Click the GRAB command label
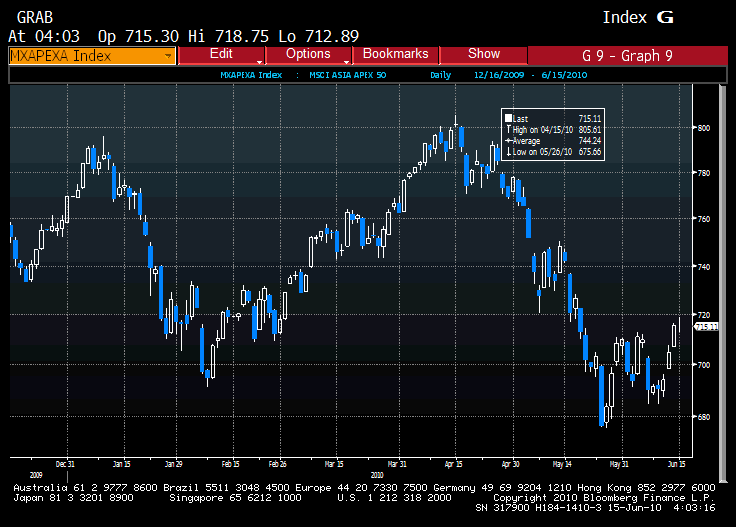The height and width of the screenshot is (527, 736). click(35, 18)
